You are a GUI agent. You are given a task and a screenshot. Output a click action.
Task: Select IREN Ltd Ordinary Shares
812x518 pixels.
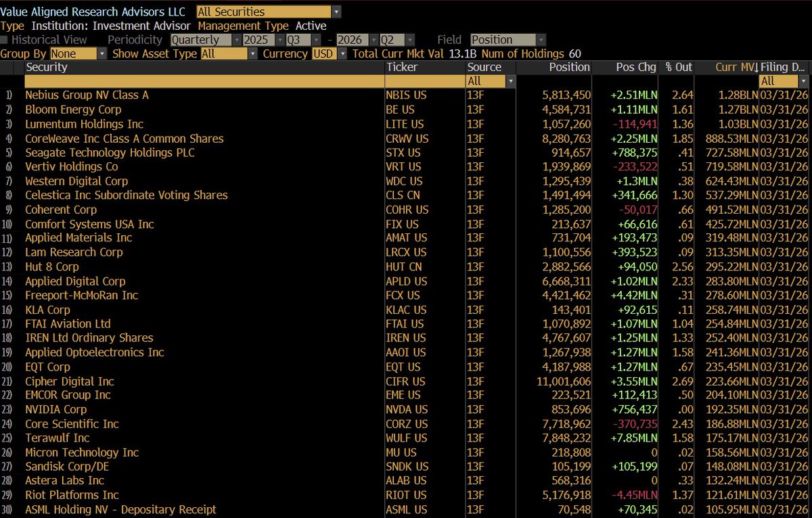[x=89, y=337]
